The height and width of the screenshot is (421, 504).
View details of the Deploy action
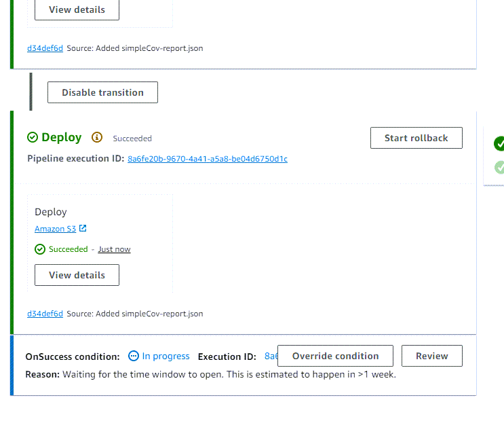click(77, 275)
